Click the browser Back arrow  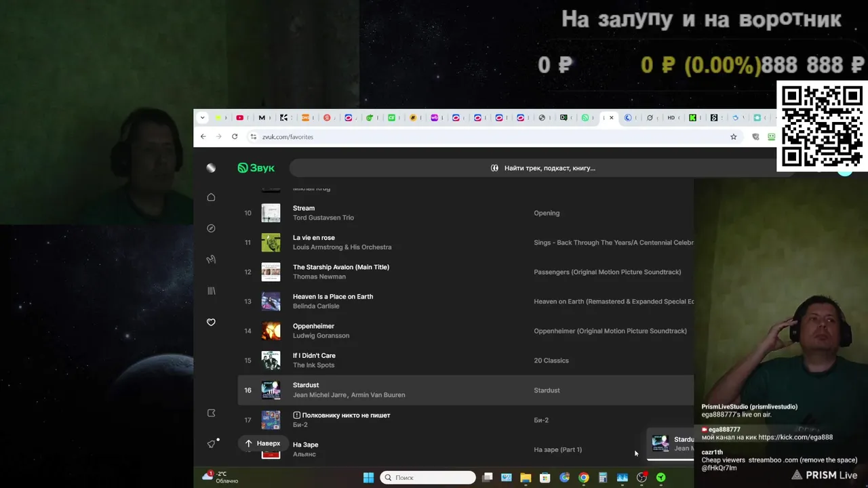[203, 136]
